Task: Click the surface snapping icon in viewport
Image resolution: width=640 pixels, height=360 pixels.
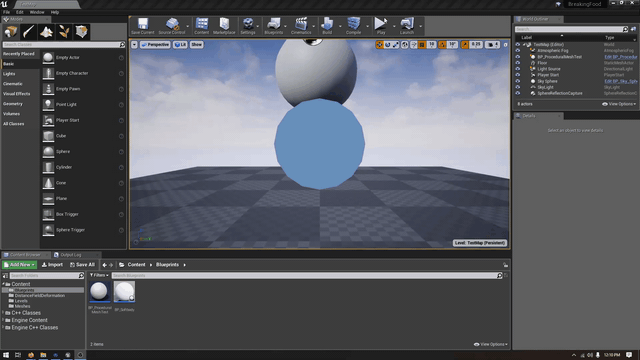Action: [x=413, y=44]
